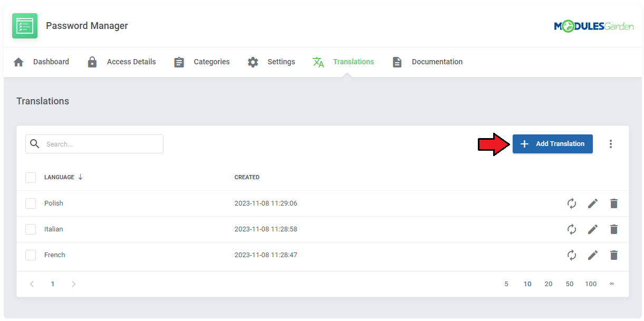644x321 pixels.
Task: Open the Settings tab
Action: pos(272,62)
